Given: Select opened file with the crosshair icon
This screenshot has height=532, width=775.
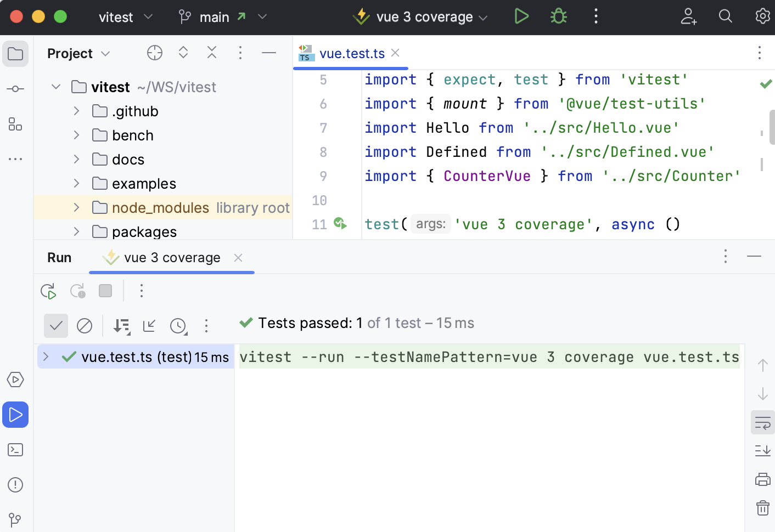Looking at the screenshot, I should [x=155, y=53].
